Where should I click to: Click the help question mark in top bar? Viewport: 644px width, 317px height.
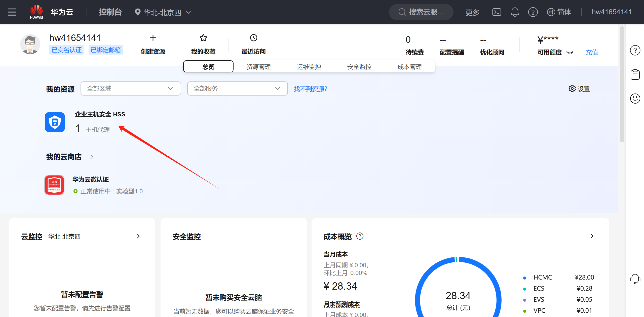coord(533,12)
